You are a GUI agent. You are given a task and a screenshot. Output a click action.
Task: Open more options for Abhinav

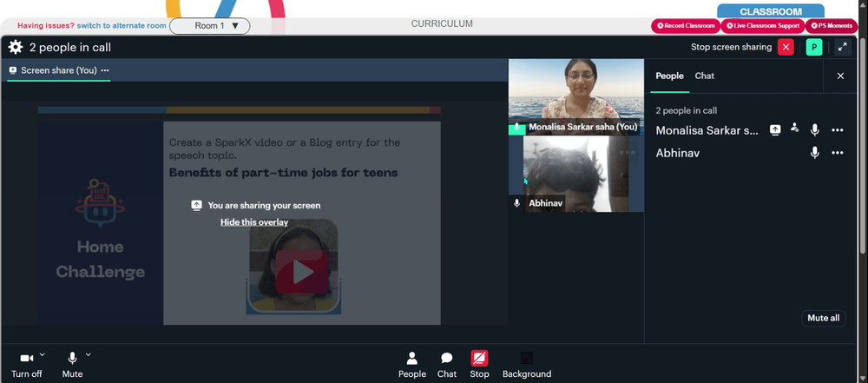click(x=838, y=153)
